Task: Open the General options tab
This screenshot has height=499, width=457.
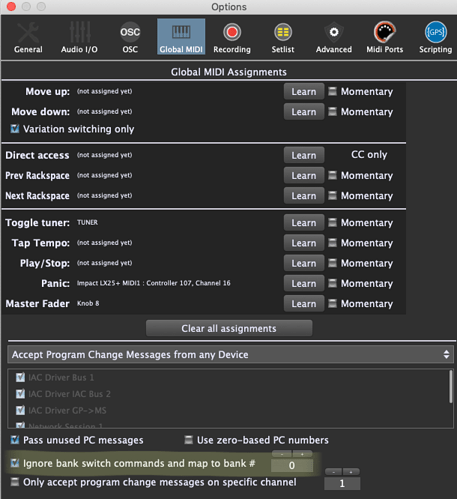Action: click(x=28, y=37)
